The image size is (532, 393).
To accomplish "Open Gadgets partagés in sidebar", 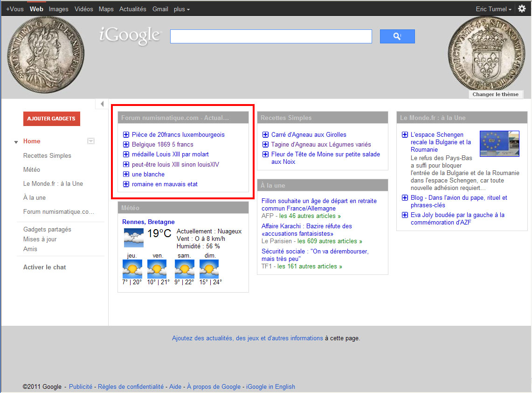I will click(47, 229).
